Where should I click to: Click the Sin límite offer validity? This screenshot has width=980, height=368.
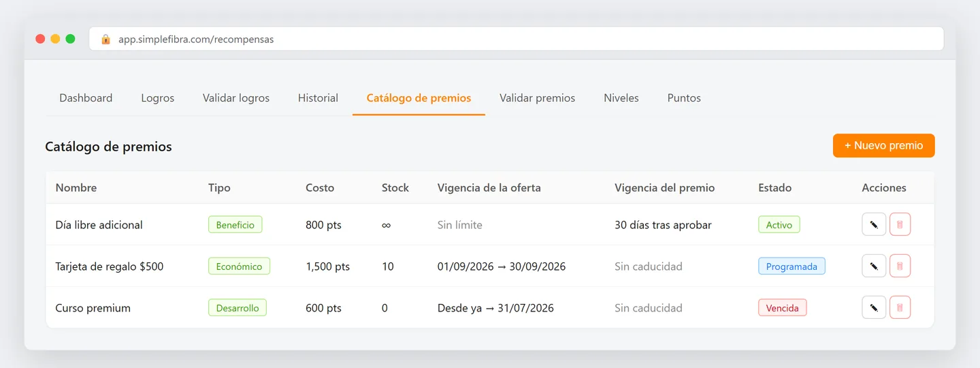[x=460, y=225]
